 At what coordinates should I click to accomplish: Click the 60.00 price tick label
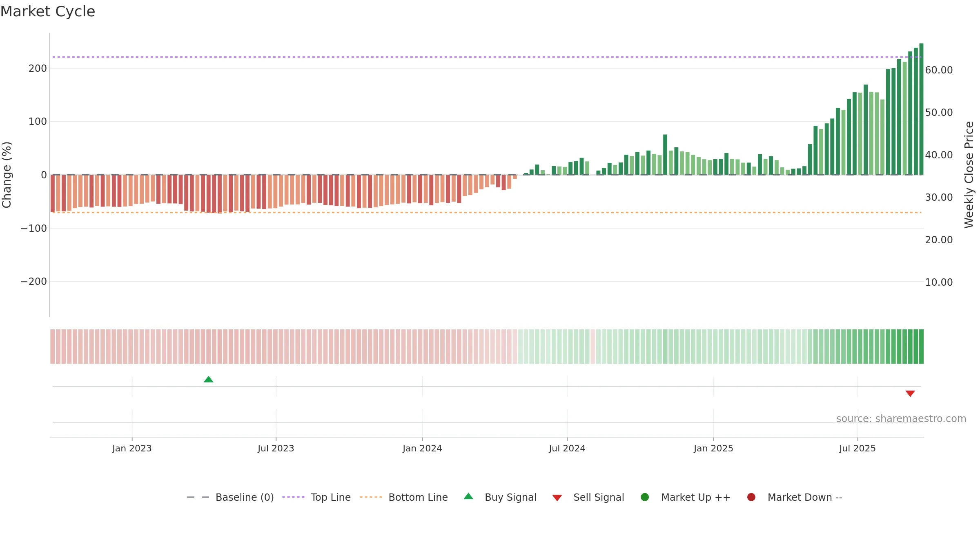939,70
